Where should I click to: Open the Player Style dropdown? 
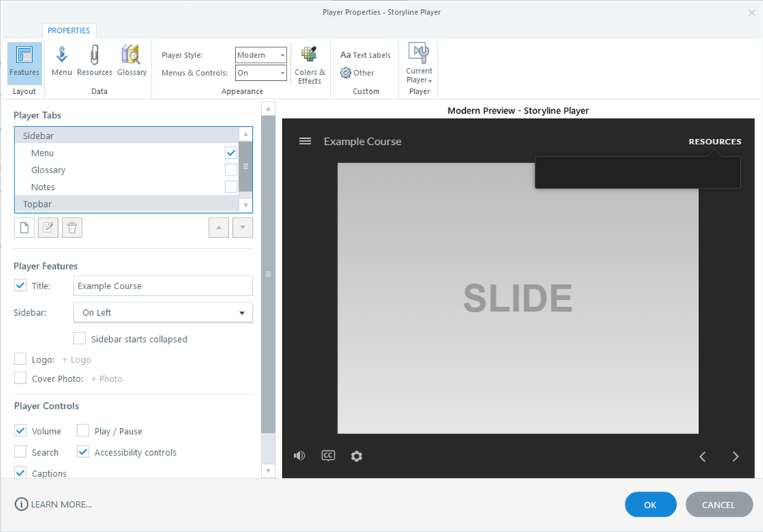(x=261, y=55)
